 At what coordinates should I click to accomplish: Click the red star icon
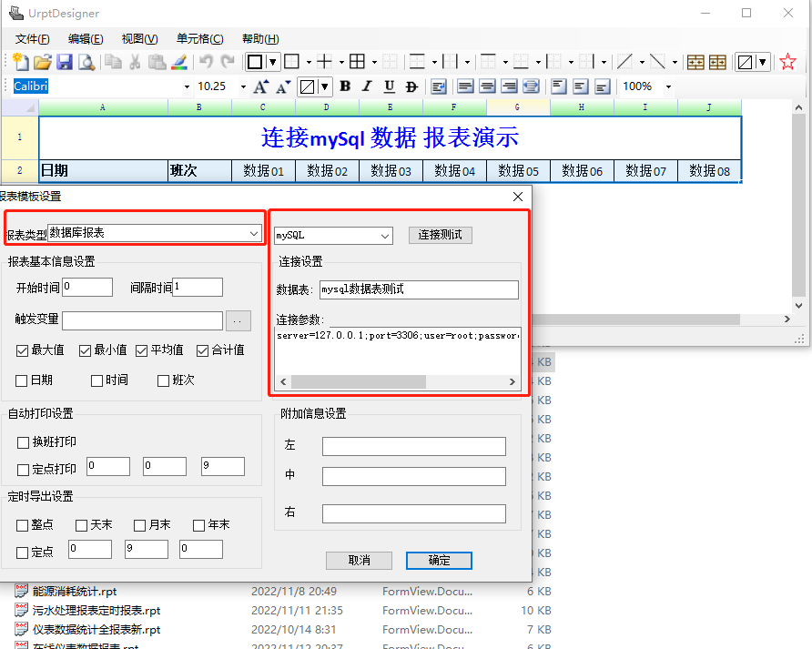coord(787,62)
